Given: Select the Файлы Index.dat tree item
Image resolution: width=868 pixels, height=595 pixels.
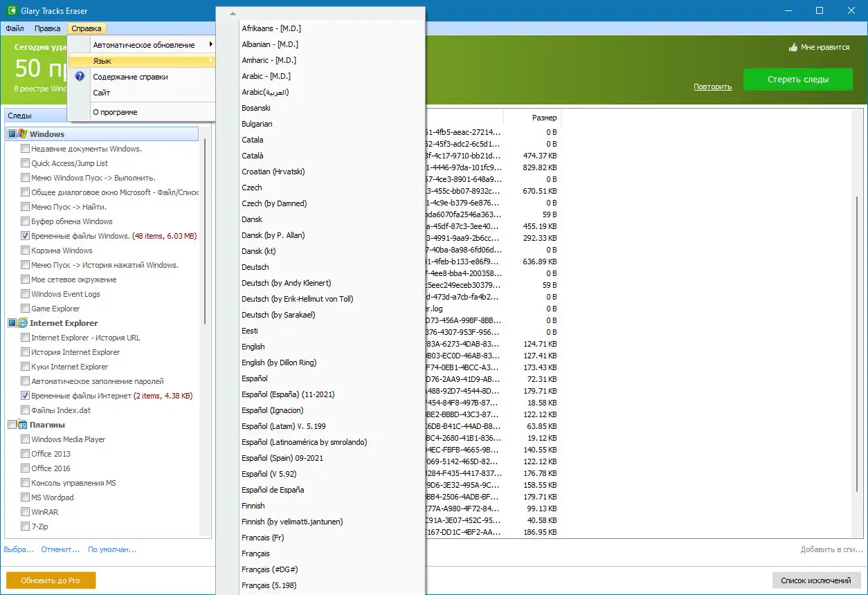Looking at the screenshot, I should point(61,410).
